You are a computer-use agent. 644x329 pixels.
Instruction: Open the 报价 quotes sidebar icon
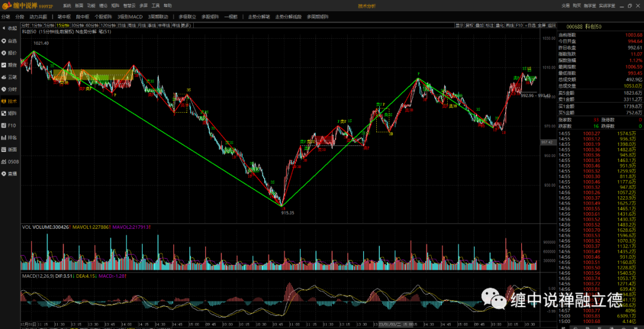[x=9, y=53]
